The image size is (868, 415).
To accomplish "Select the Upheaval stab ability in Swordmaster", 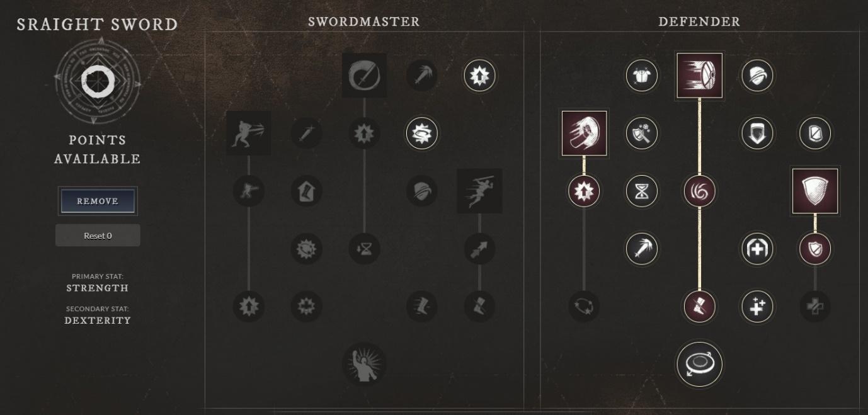I will (x=248, y=134).
